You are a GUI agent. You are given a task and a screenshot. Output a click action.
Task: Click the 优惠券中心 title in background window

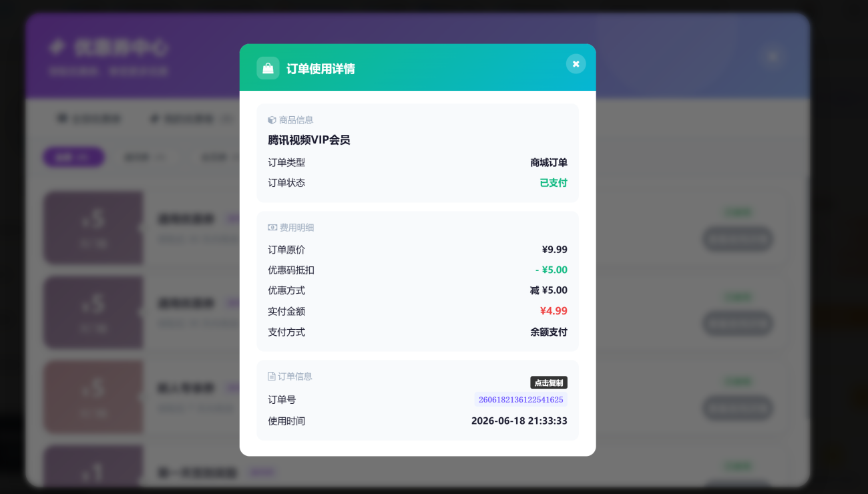coord(120,47)
